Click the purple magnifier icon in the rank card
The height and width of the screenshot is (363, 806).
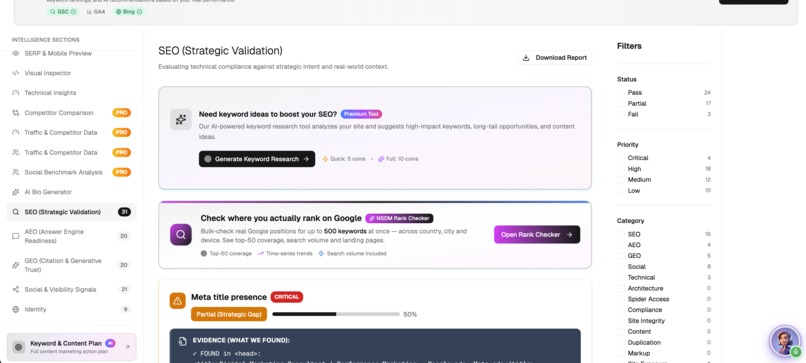[181, 234]
